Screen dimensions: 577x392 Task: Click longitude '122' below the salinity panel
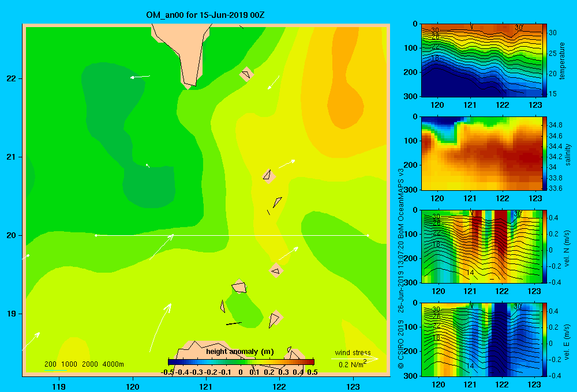[503, 198]
